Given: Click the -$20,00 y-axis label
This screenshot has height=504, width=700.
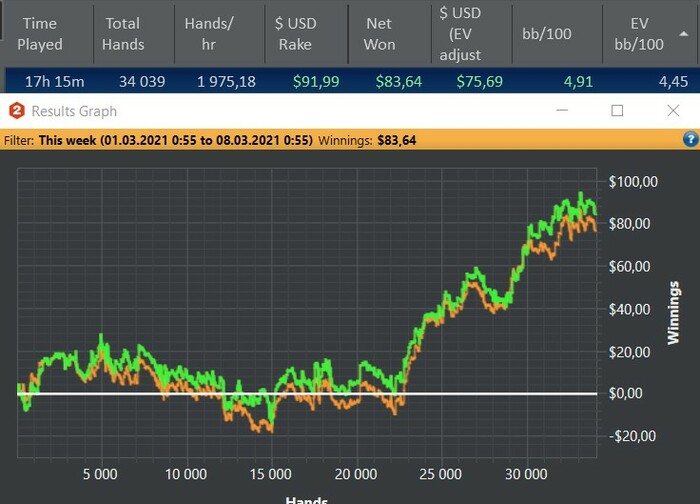Looking at the screenshot, I should (x=632, y=436).
